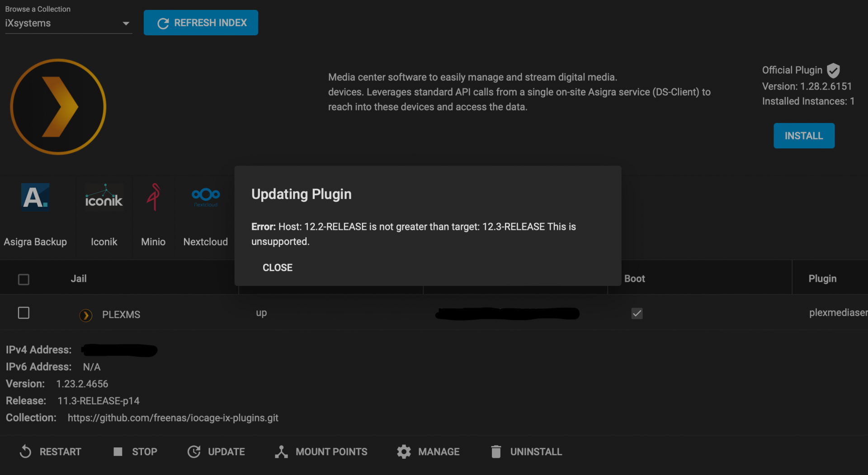Select the Iconik plugin icon

104,198
